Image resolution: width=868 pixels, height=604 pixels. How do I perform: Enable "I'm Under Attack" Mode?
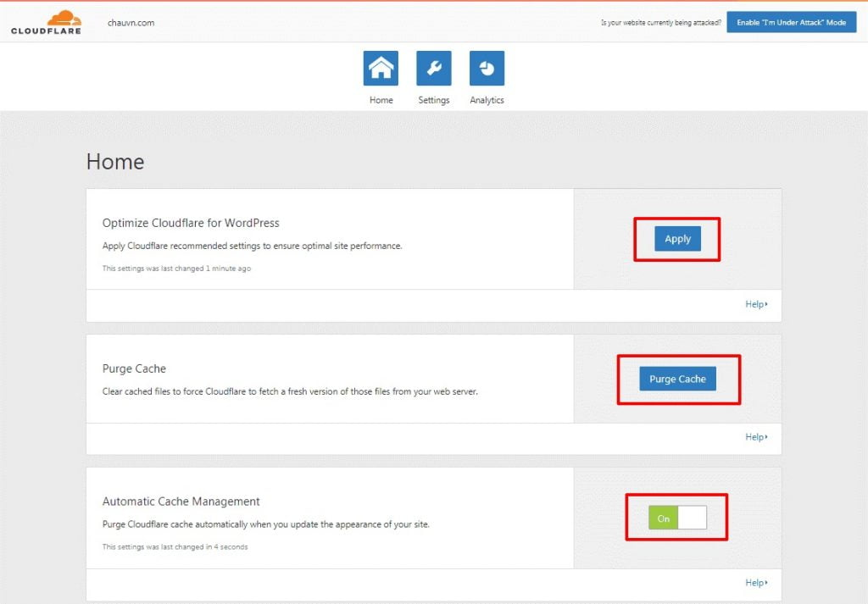click(x=791, y=23)
